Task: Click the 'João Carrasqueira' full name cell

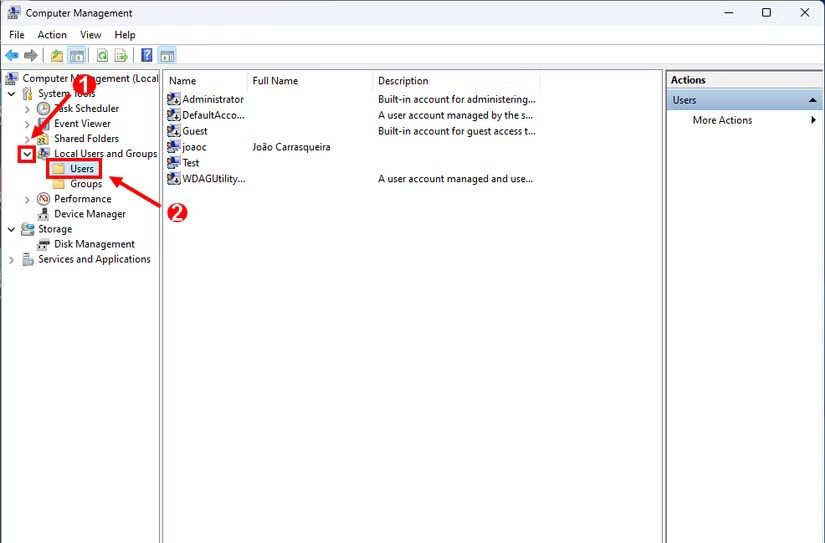Action: tap(291, 147)
